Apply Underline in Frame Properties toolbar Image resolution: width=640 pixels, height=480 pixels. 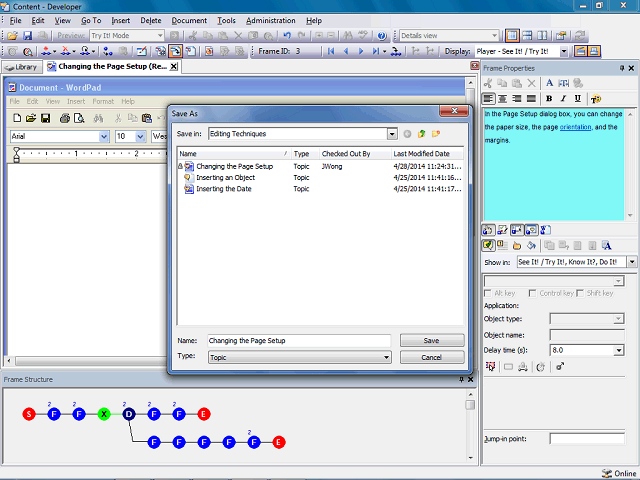point(578,98)
